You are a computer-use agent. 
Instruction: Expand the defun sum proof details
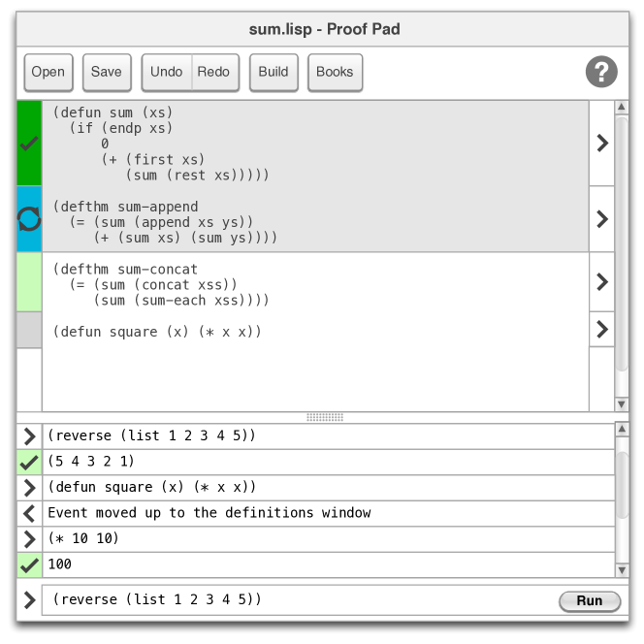click(601, 144)
